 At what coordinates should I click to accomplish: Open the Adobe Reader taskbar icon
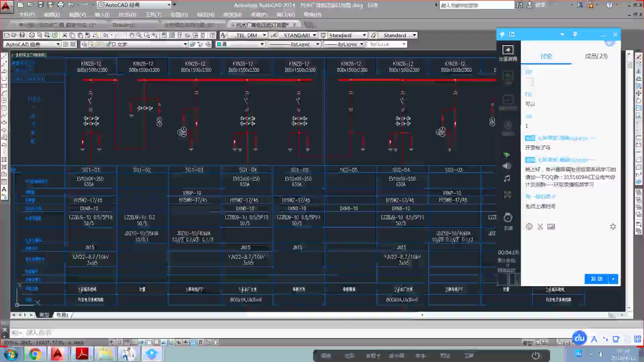pos(82,354)
